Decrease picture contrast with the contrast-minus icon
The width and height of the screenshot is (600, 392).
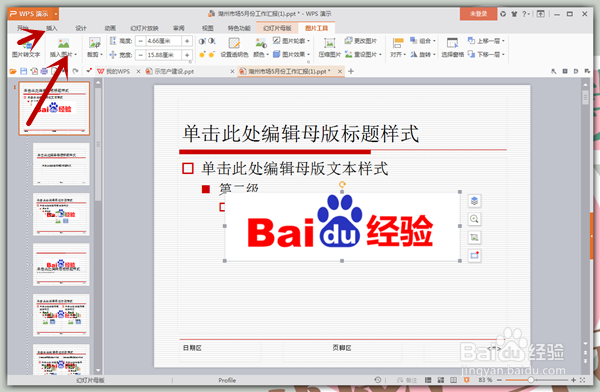point(211,41)
